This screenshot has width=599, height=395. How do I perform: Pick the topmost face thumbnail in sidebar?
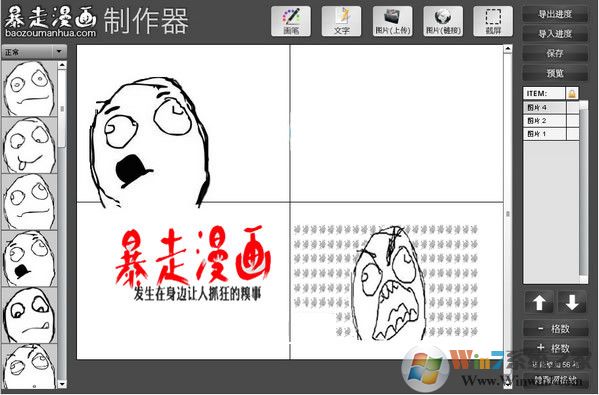click(x=29, y=89)
